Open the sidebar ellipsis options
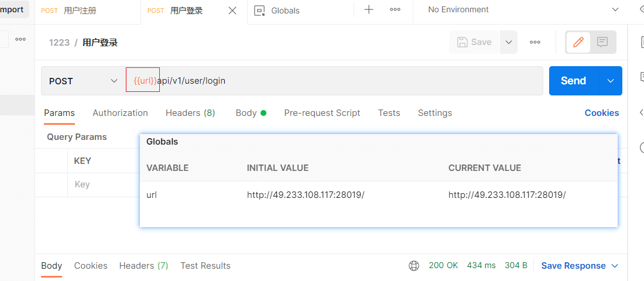 tap(20, 39)
